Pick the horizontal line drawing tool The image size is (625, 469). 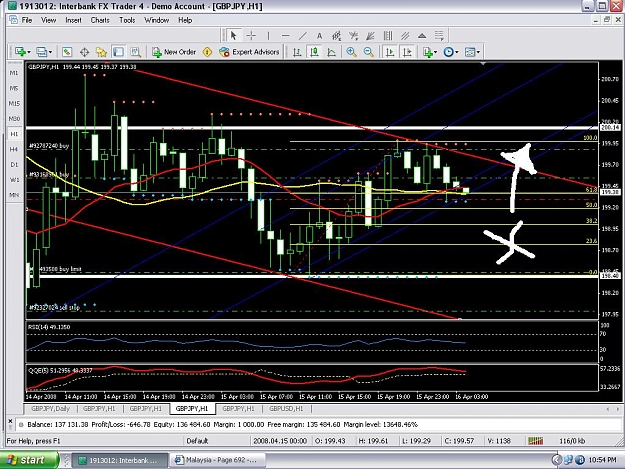[285, 36]
